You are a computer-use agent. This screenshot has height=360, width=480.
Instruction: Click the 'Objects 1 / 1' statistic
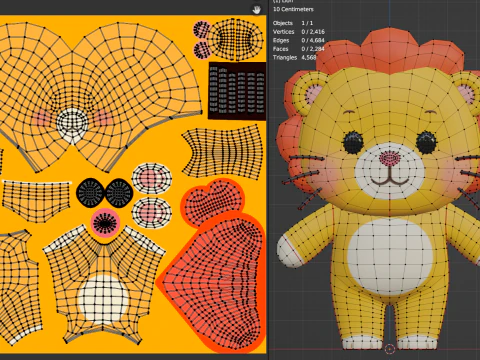[293, 23]
